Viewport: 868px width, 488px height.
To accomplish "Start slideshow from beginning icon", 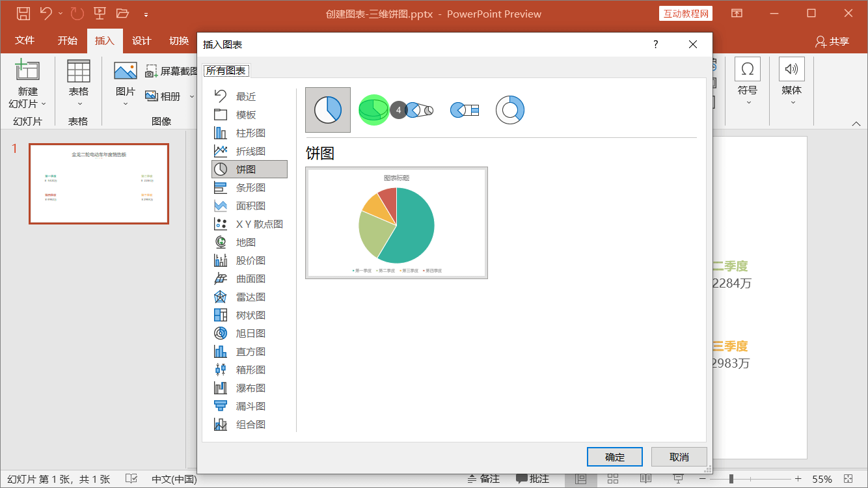I will 100,13.
